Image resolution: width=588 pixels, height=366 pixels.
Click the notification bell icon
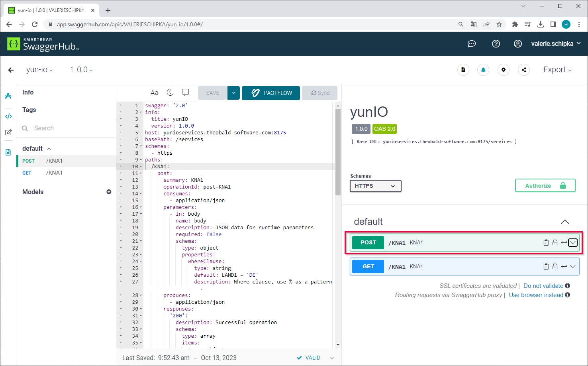tap(483, 70)
